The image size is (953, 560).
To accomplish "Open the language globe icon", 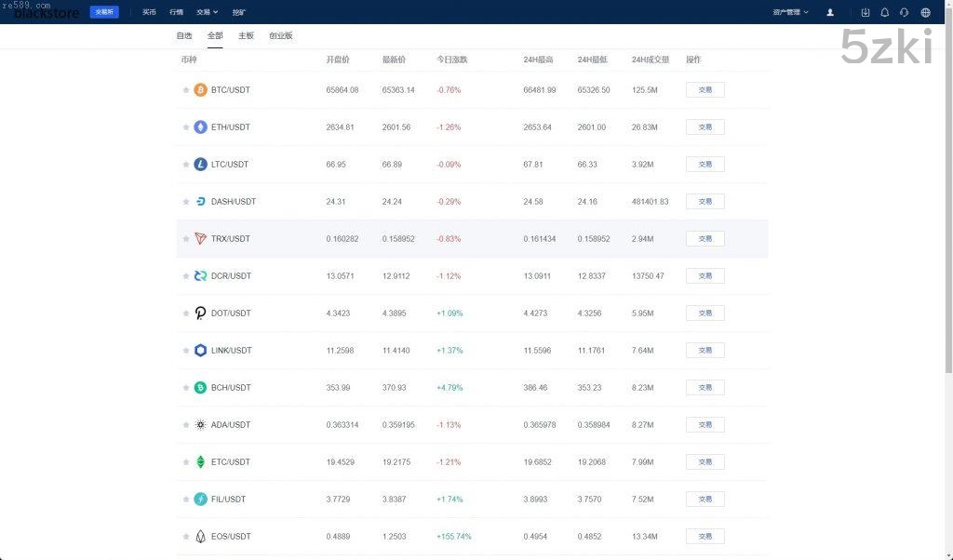I will pos(925,12).
